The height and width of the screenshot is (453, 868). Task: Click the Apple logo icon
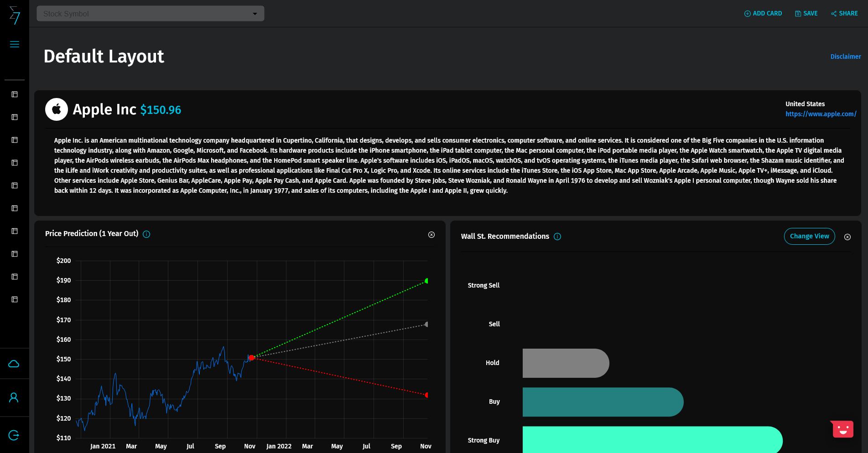point(57,109)
